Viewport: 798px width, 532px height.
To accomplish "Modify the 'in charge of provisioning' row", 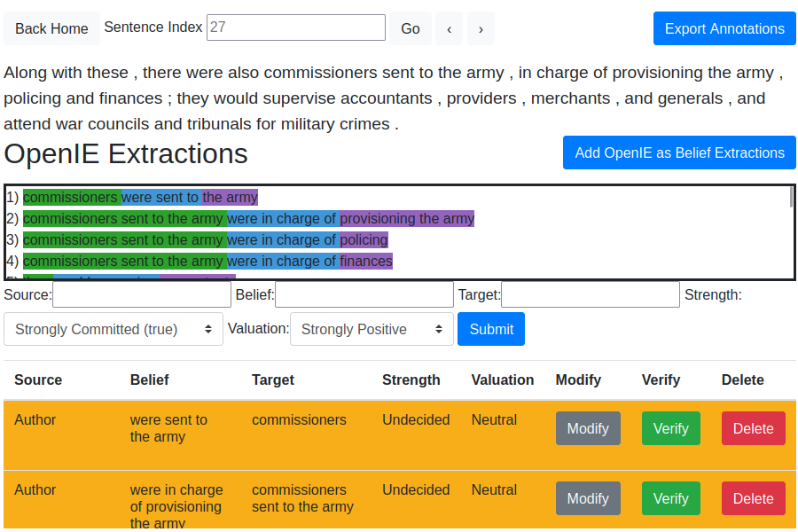I will click(x=588, y=498).
